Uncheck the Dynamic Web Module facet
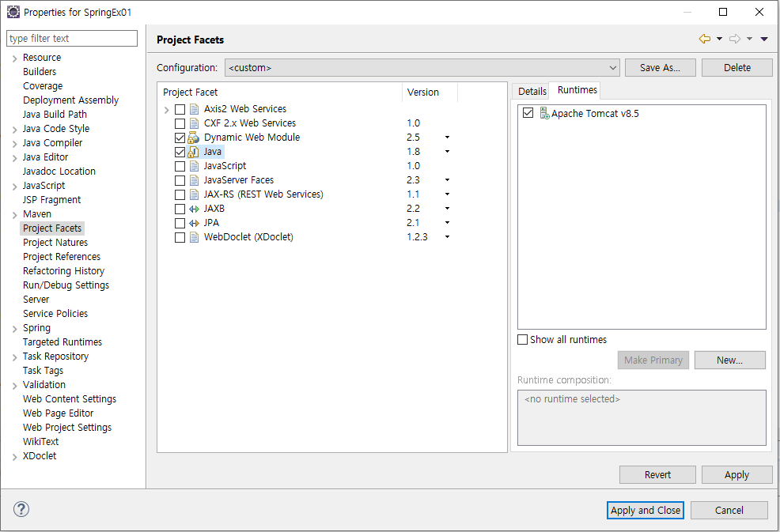The height and width of the screenshot is (532, 780). 180,138
